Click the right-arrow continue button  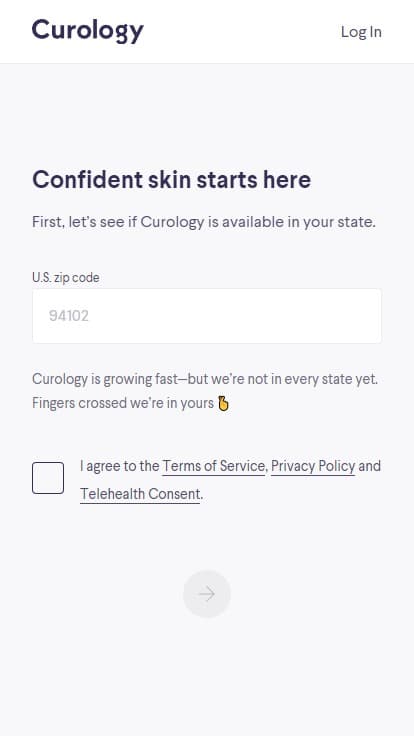point(207,594)
